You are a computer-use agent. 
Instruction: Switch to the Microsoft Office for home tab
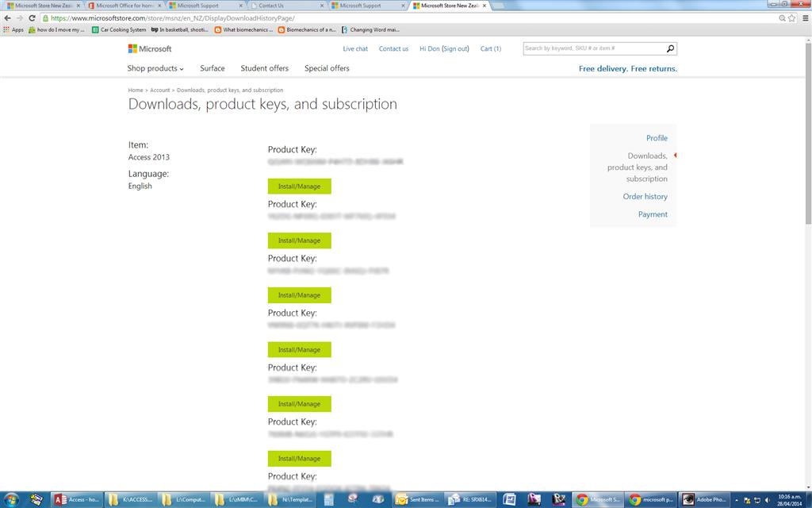124,6
